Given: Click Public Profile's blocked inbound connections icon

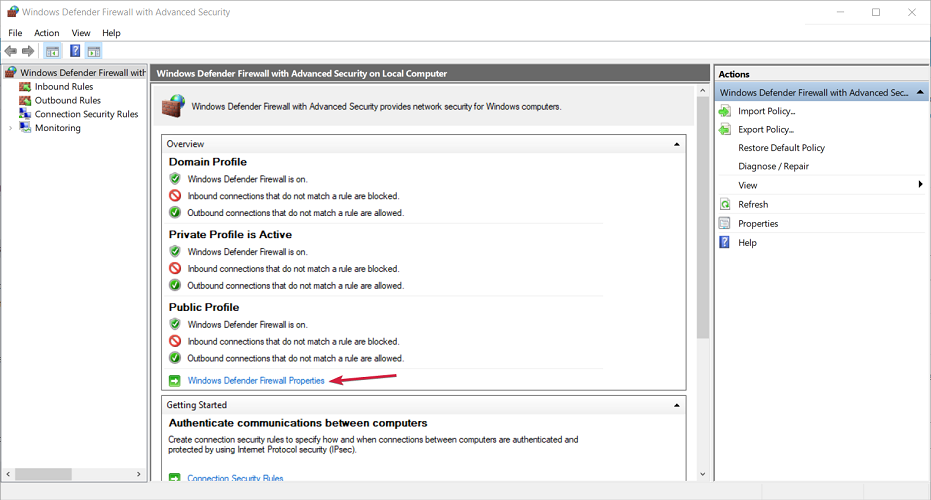Looking at the screenshot, I should click(175, 341).
